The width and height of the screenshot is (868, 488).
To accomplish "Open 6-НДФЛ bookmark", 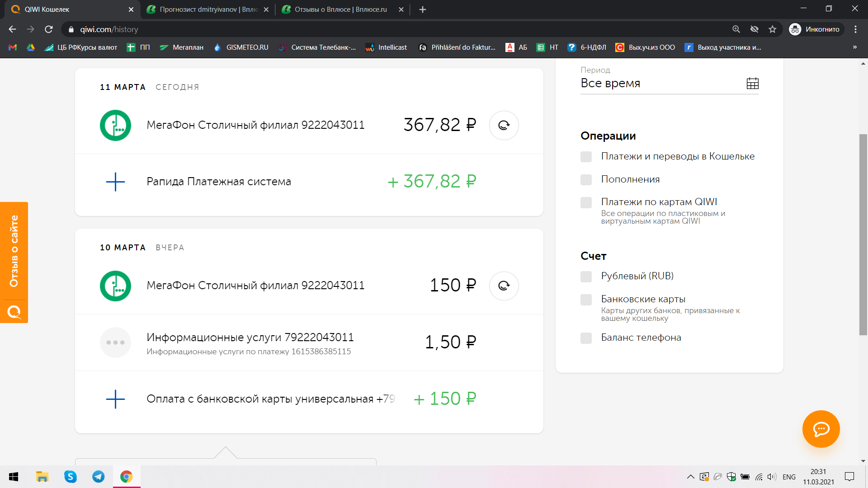I will pos(587,47).
